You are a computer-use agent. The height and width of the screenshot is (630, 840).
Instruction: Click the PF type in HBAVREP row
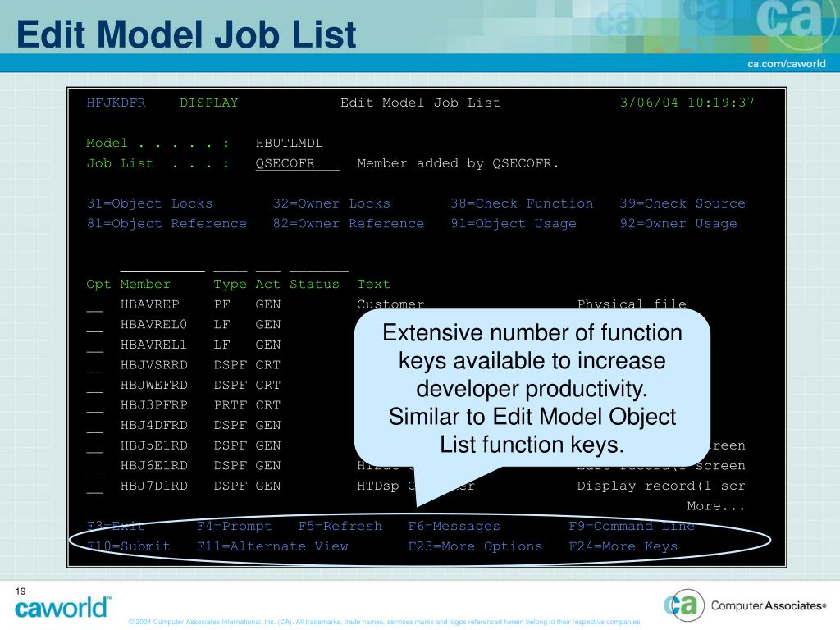pyautogui.click(x=221, y=304)
